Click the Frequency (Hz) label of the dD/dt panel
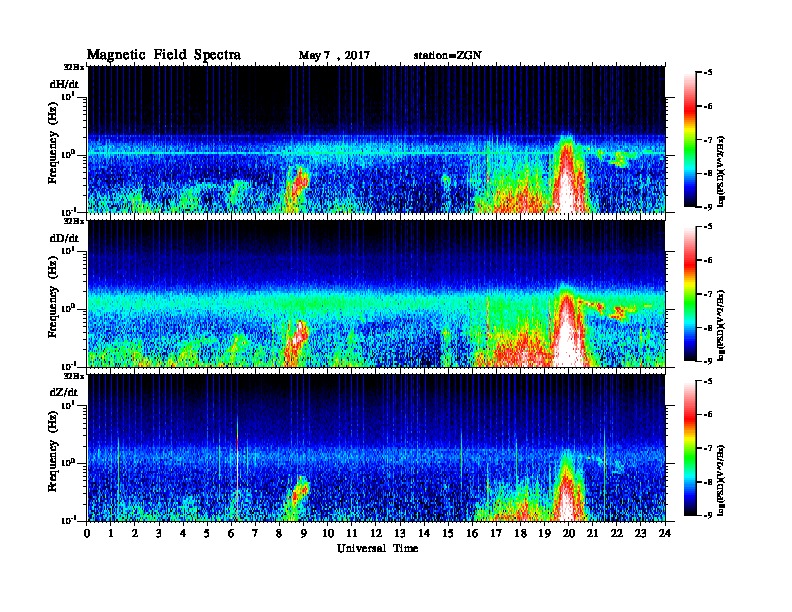This screenshot has width=792, height=612. coord(53,299)
